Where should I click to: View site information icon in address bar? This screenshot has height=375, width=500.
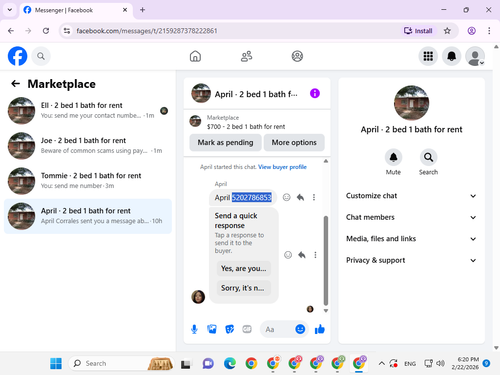[67, 31]
